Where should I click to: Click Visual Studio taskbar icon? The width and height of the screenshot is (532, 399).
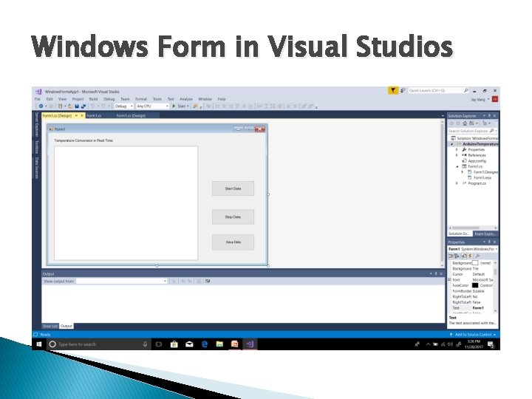click(250, 344)
